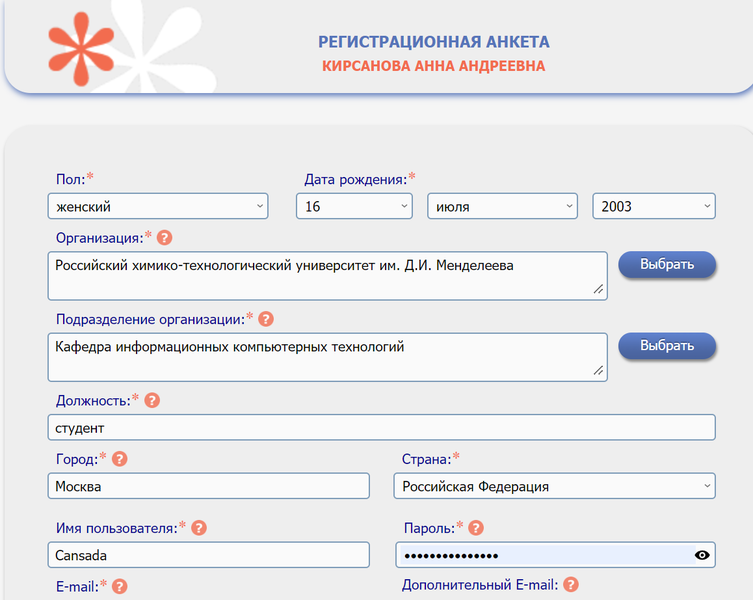Focus the Город field containing Москва
The height and width of the screenshot is (600, 753).
[208, 486]
